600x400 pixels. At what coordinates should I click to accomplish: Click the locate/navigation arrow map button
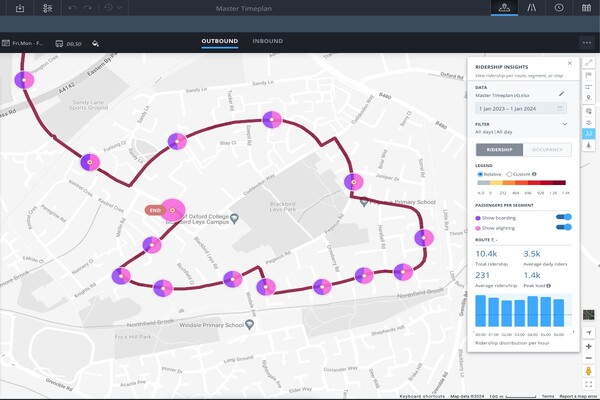tap(589, 332)
